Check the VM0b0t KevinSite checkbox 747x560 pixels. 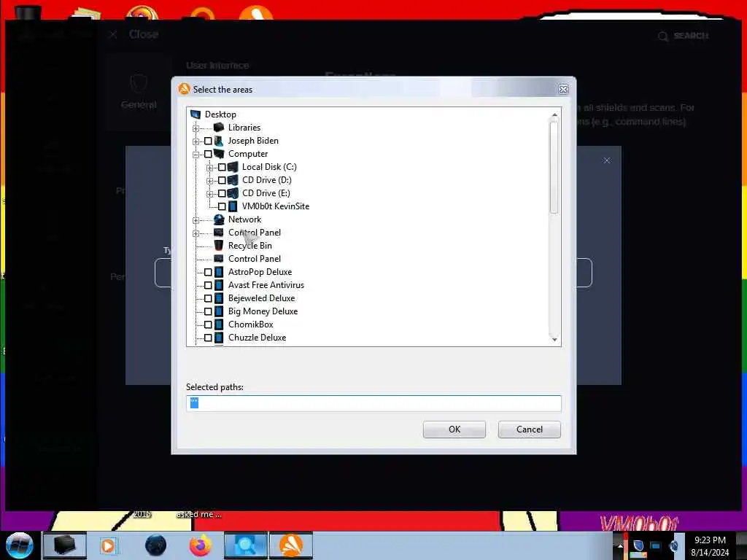click(222, 206)
